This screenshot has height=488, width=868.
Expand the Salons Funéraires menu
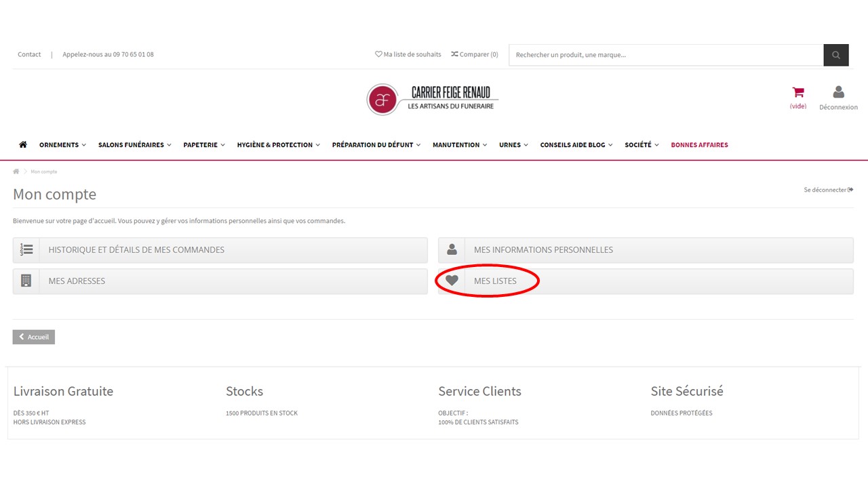tap(134, 144)
